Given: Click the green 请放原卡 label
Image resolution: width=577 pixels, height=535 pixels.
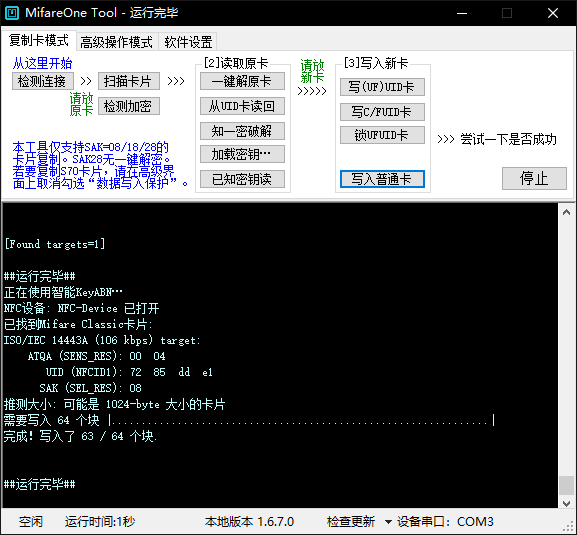Looking at the screenshot, I should (81, 104).
